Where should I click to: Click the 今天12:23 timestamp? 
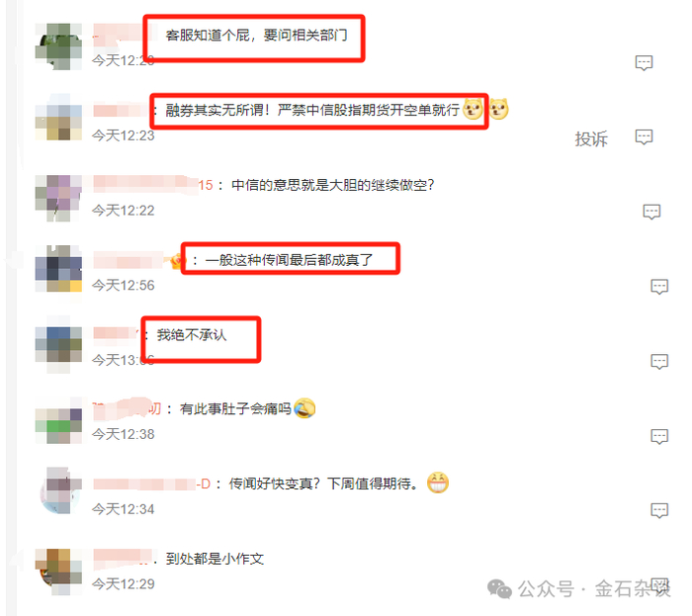pos(124,135)
